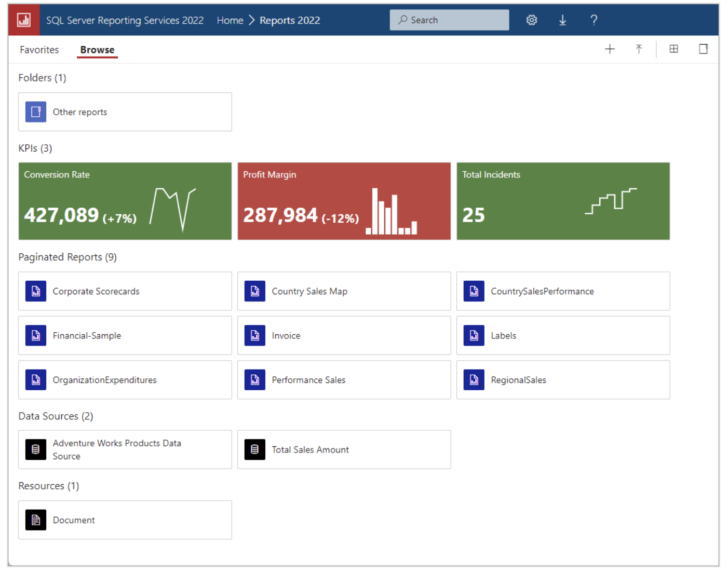728x574 pixels.
Task: Click CountrySalesPerformance report icon
Action: click(x=474, y=291)
